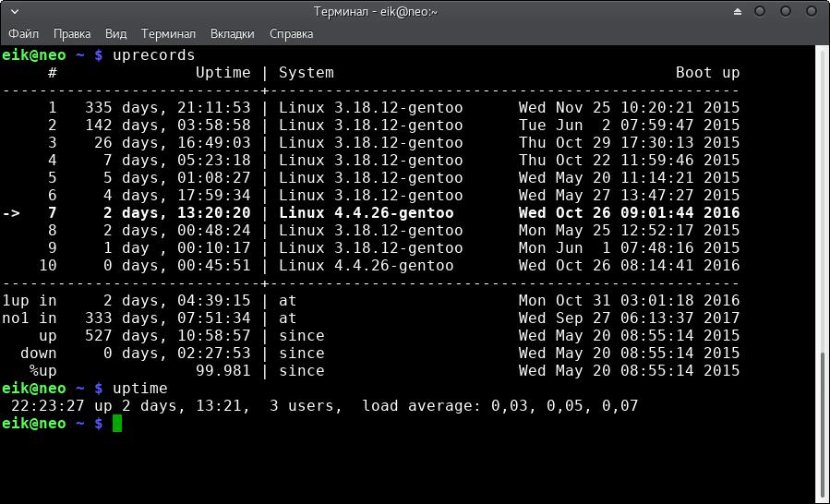The image size is (830, 504).
Task: Click the '->' current record marker
Action: (11, 213)
